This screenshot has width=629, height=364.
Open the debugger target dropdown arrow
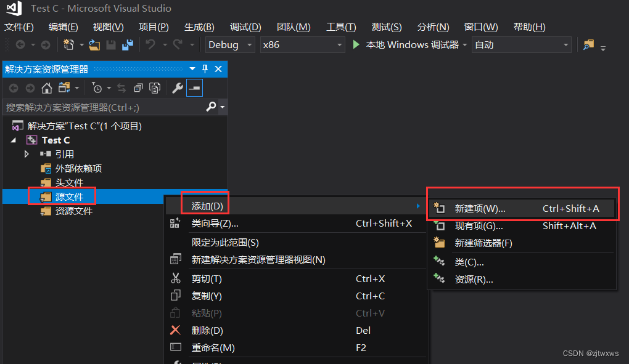click(x=464, y=45)
